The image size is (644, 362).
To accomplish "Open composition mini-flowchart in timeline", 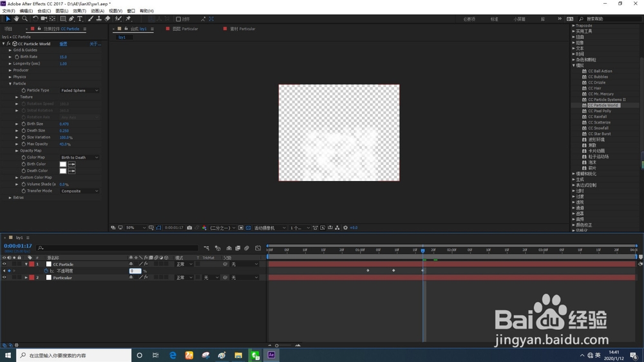I will coord(207,248).
